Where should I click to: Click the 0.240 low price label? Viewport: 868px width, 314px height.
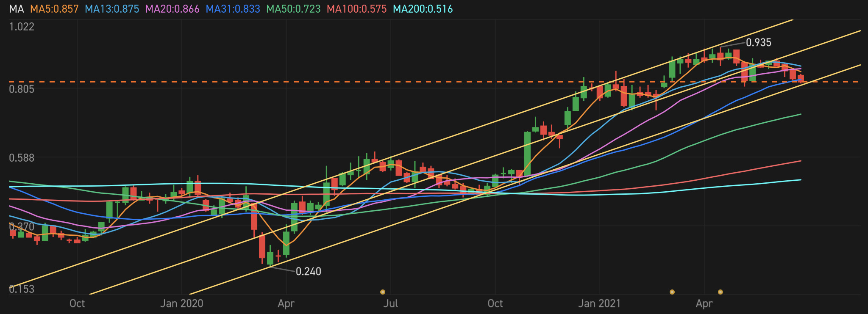[x=309, y=271]
